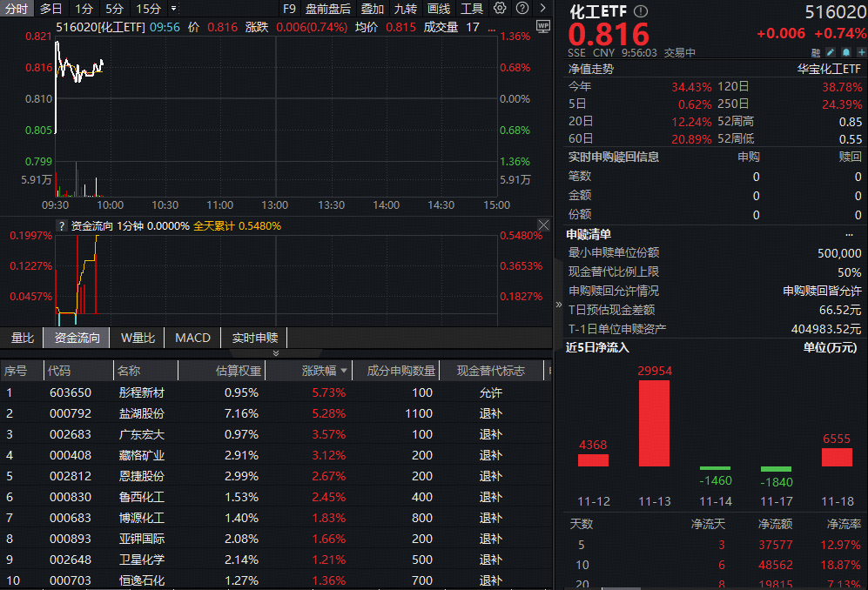Click the help question mark icon in toolbar
868x590 pixels.
tap(521, 9)
